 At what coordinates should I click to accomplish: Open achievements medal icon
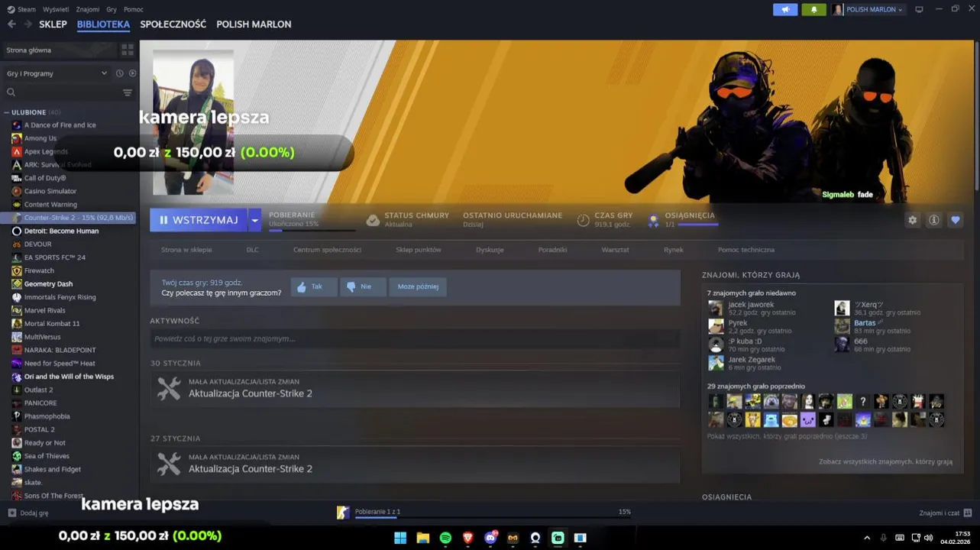(653, 221)
